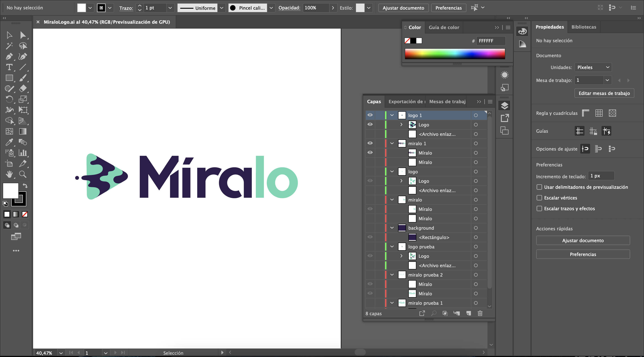644x357 pixels.
Task: Enable Escalar vértices checkbox
Action: click(x=539, y=198)
